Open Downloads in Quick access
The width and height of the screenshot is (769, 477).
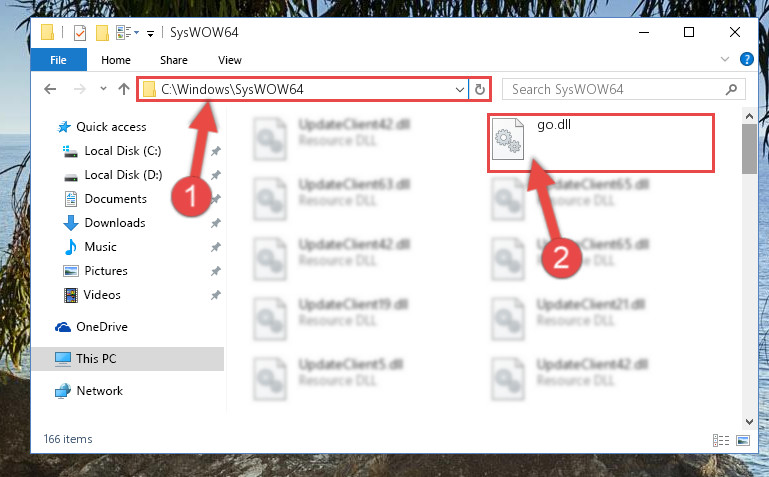115,223
